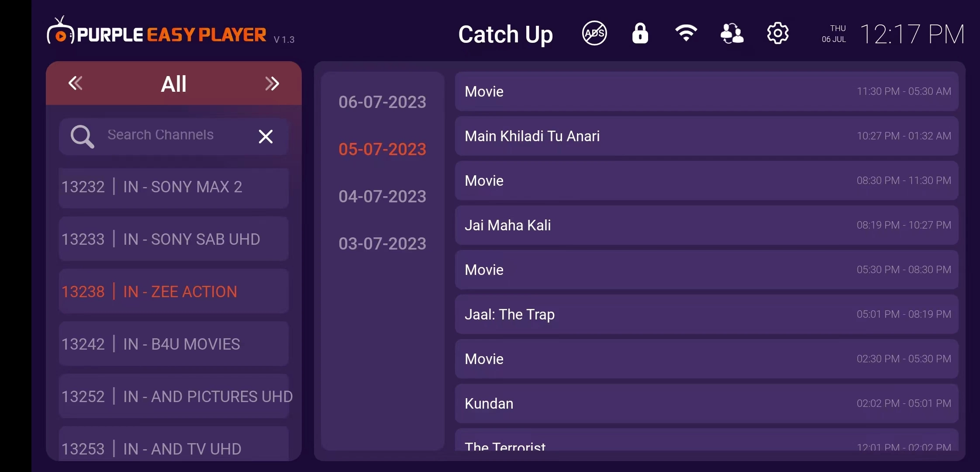Image resolution: width=980 pixels, height=472 pixels.
Task: Clear the channel search field
Action: point(266,135)
